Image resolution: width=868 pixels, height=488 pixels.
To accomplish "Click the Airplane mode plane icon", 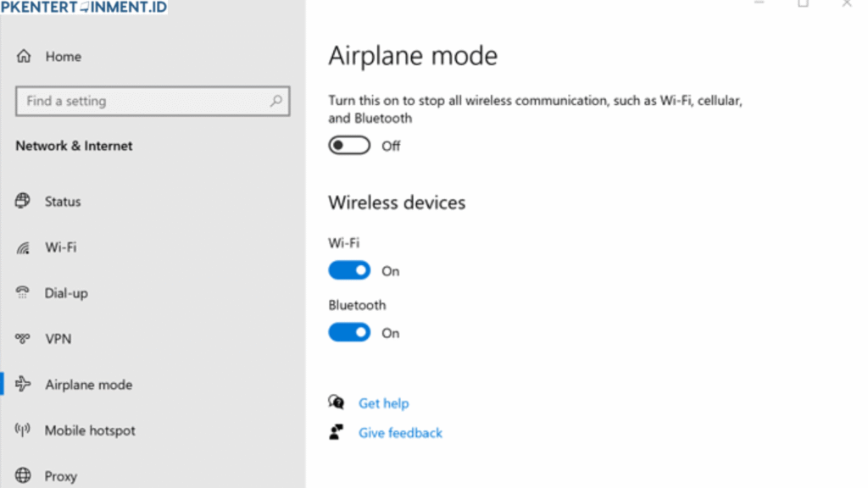I will click(23, 384).
